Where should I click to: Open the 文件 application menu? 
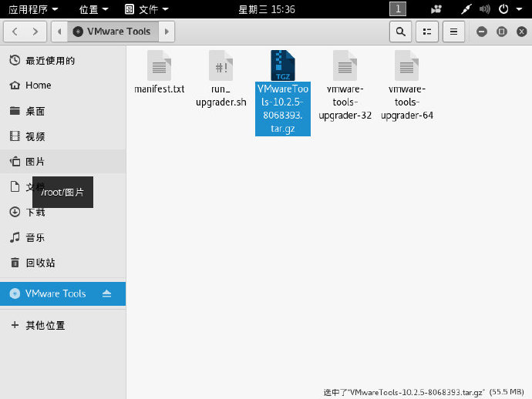(x=146, y=9)
